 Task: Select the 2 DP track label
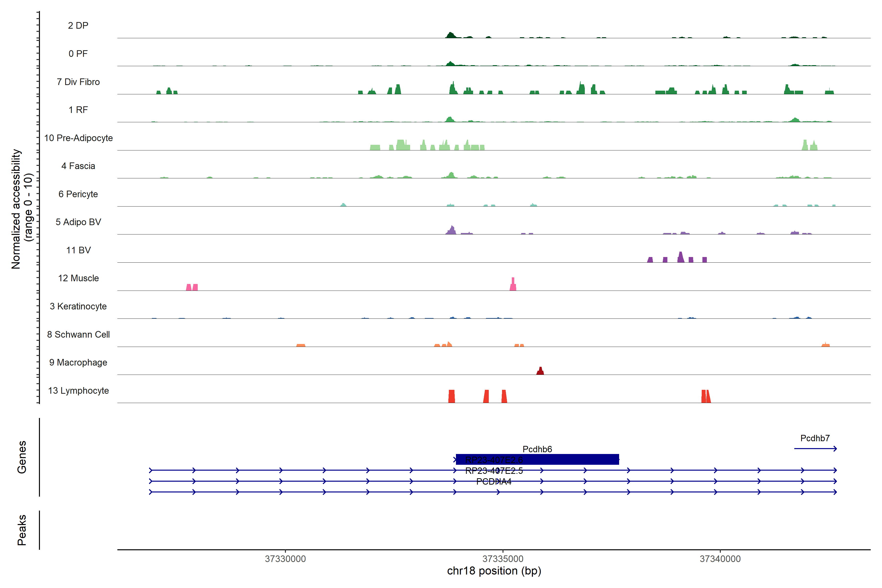tap(78, 25)
